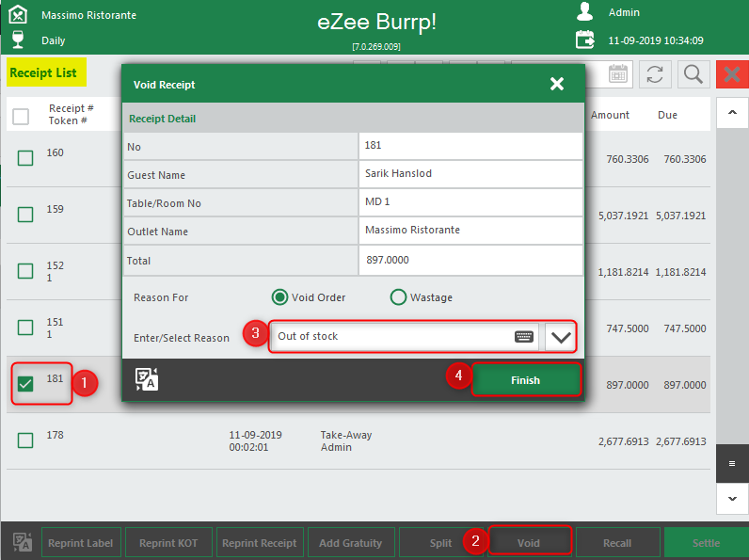This screenshot has height=560, width=749.
Task: Click the language translate icon in dialog footer
Action: [147, 379]
